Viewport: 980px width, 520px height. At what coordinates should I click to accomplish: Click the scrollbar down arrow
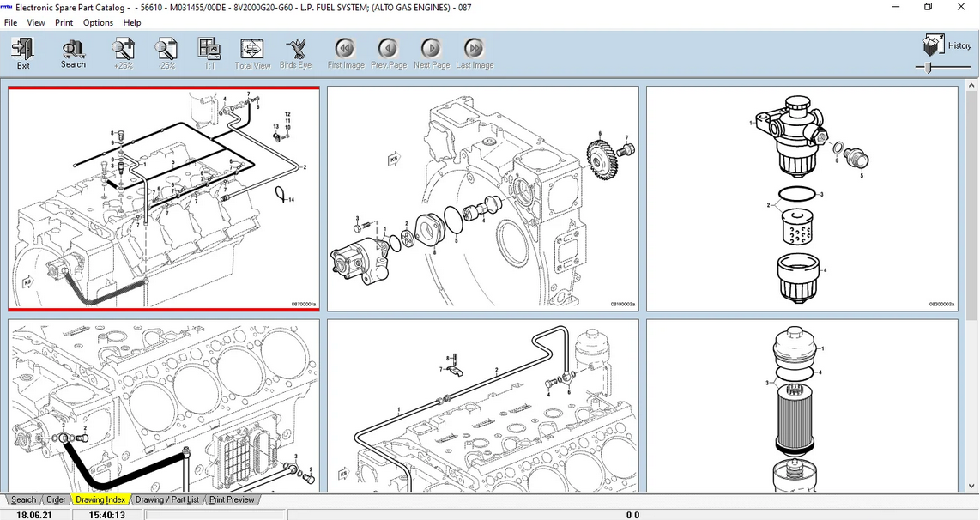click(x=972, y=487)
